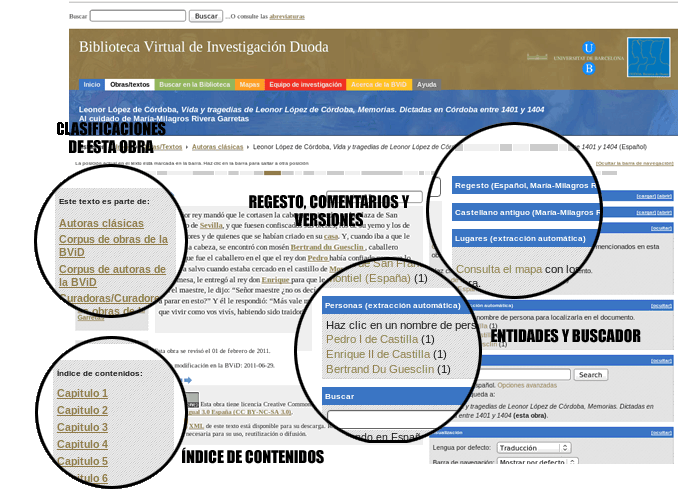The width and height of the screenshot is (678, 491).
Task: Open the Lengua por defecto Traducción dropdown
Action: (x=534, y=448)
